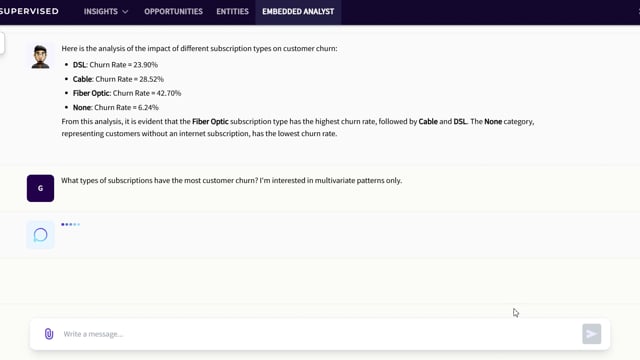Click the analyst avatar icon
Image resolution: width=640 pixels, height=360 pixels.
[40, 56]
